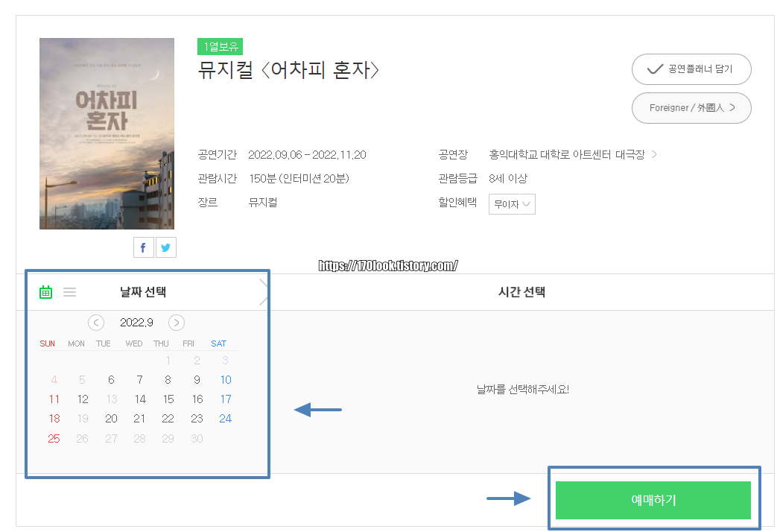The width and height of the screenshot is (777, 532).
Task: Switch to calendar grid view
Action: click(45, 291)
